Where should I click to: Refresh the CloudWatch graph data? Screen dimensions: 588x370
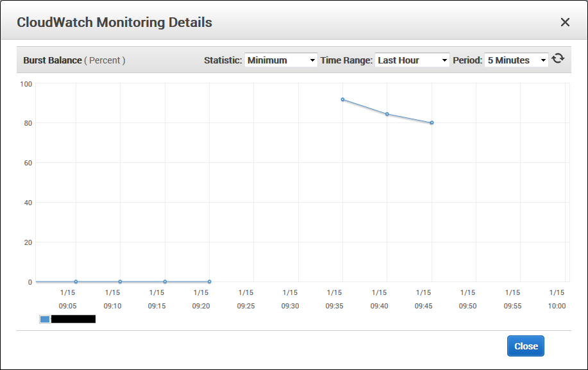558,58
